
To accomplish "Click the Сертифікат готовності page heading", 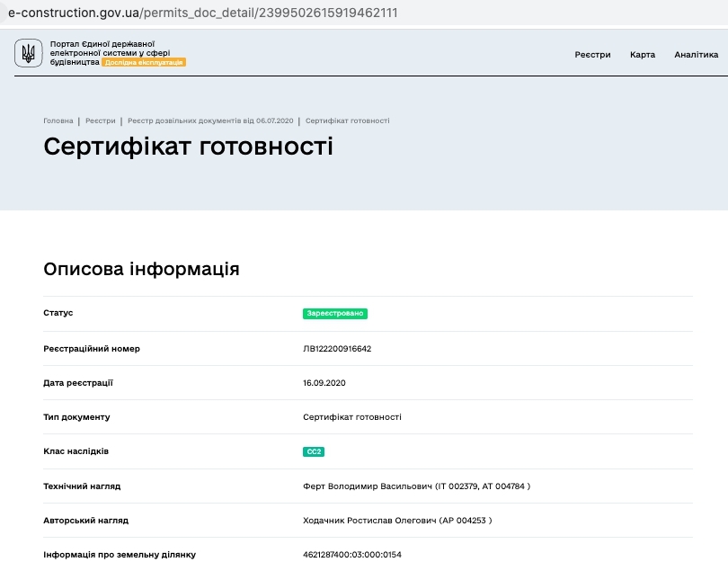I will pos(188,147).
